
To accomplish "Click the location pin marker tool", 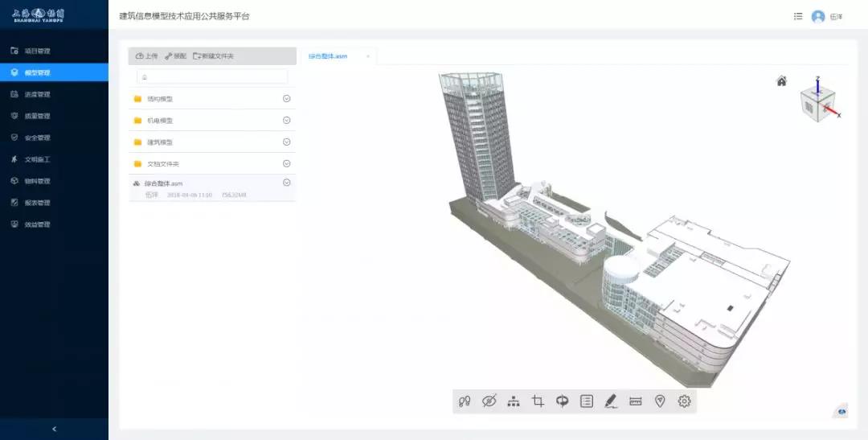I will (660, 401).
